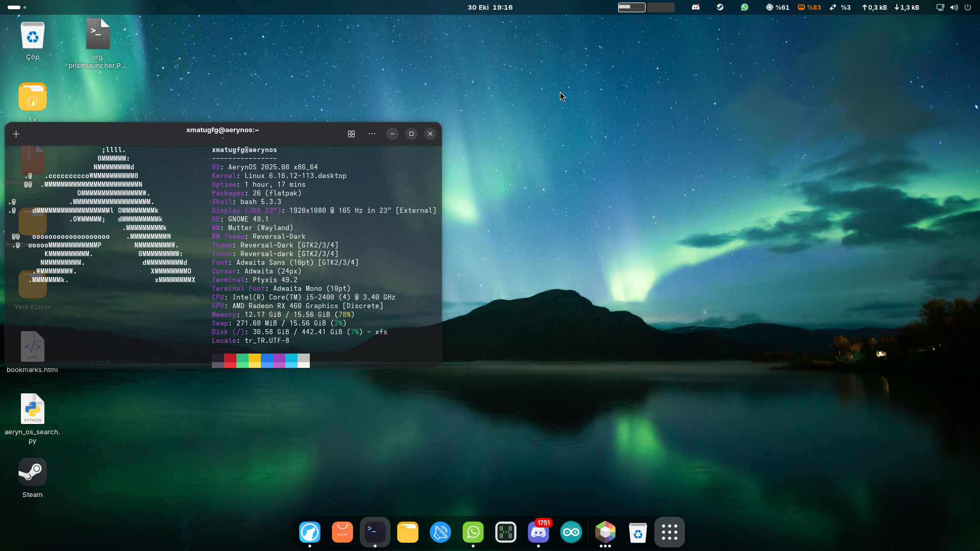Click the volume speaker icon in top bar
This screenshot has width=980, height=551.
point(954,7)
